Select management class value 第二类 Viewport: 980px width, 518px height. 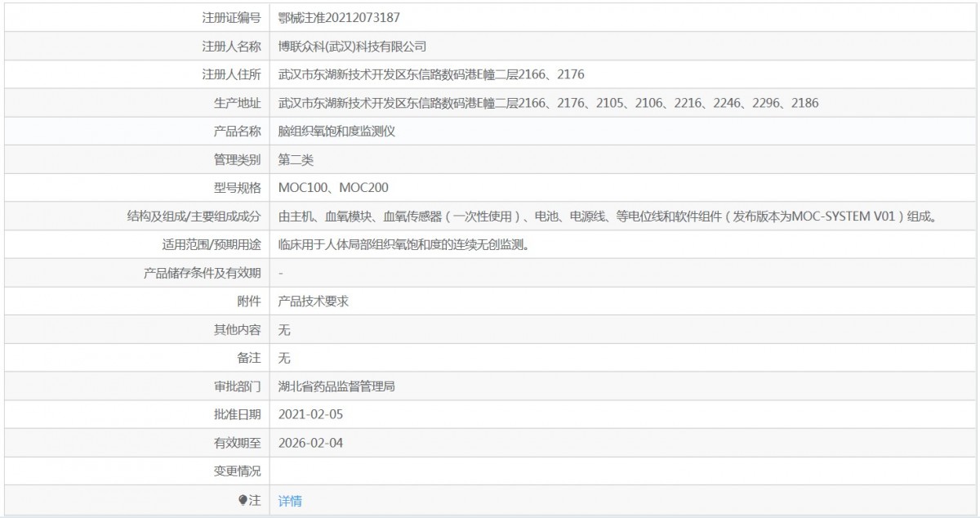tap(296, 159)
